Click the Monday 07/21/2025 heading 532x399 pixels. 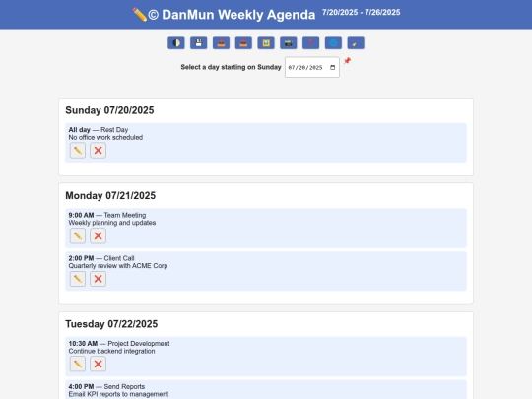click(110, 195)
